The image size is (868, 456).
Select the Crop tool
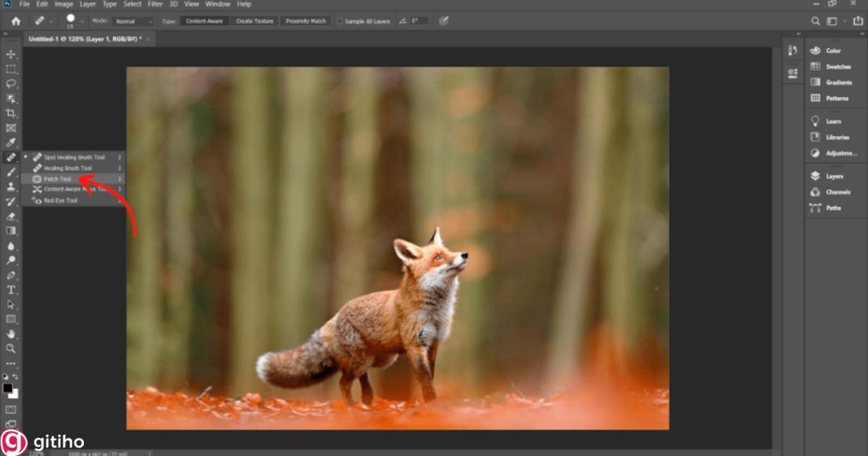pyautogui.click(x=10, y=113)
